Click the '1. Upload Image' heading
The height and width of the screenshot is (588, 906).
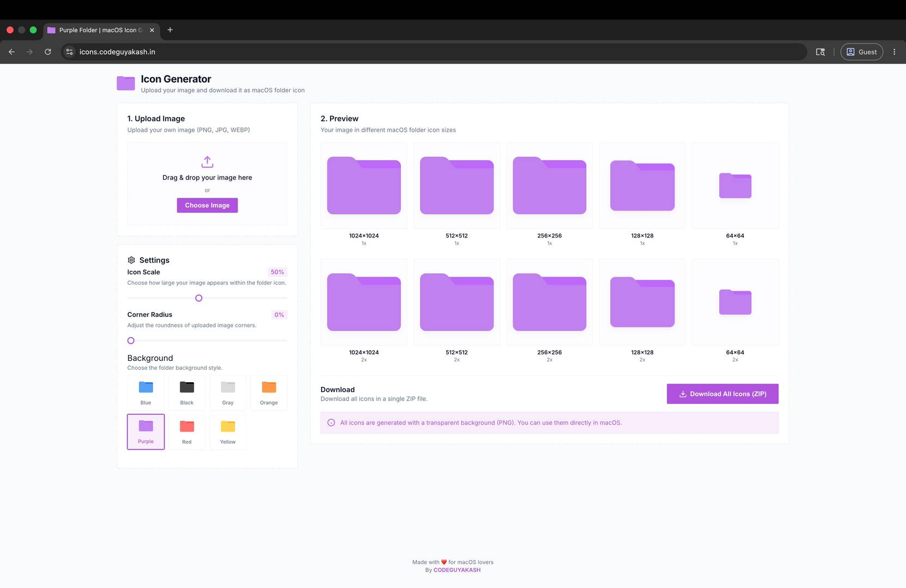(156, 119)
